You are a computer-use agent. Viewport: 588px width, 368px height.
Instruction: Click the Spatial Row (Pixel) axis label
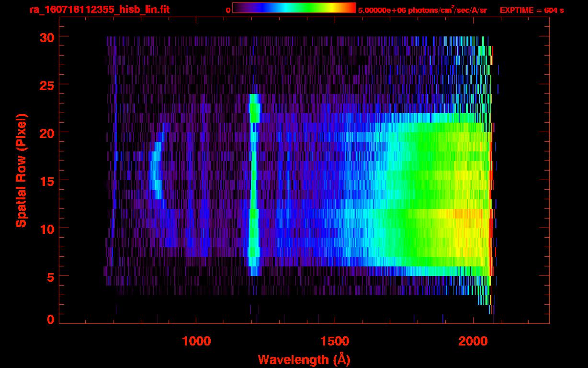click(x=21, y=170)
